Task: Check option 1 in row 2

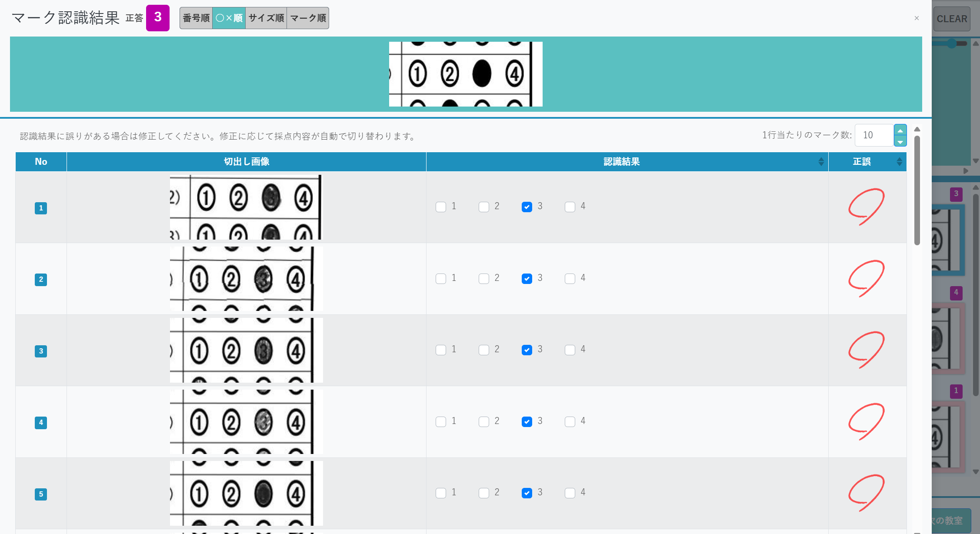Action: point(441,279)
